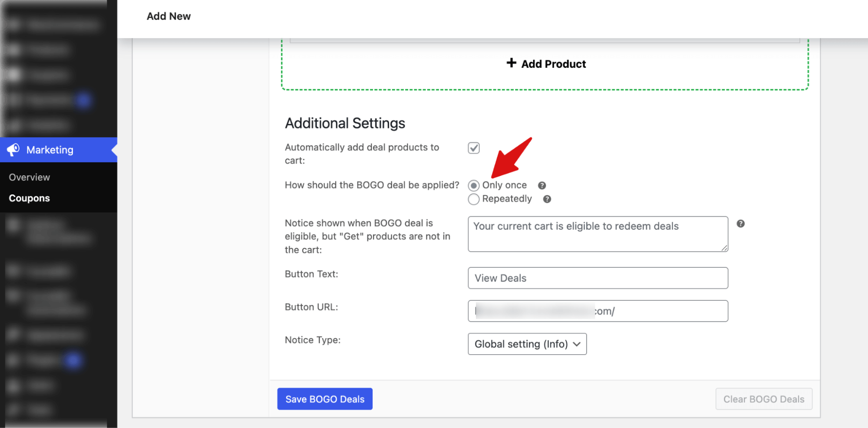
Task: Go to the Overview submenu item
Action: 30,177
